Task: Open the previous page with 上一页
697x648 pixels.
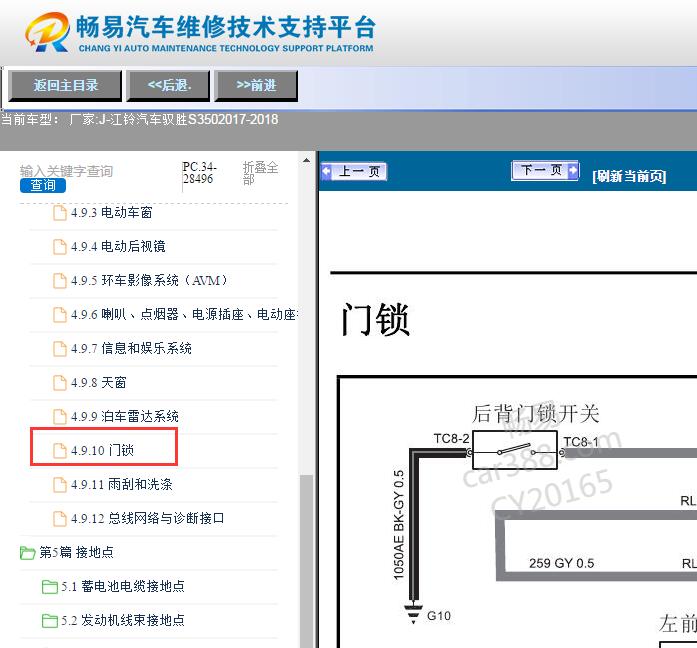Action: (x=354, y=172)
